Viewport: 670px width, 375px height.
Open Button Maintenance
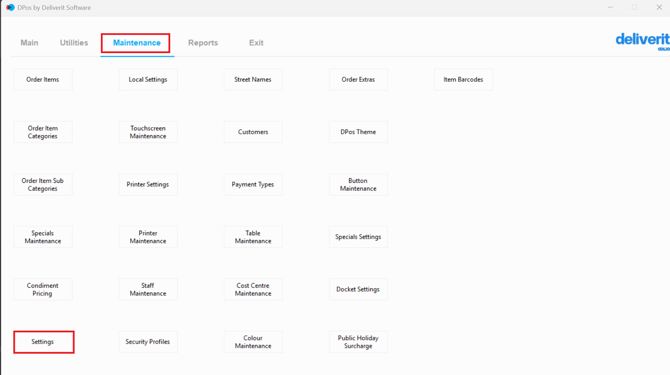(358, 185)
